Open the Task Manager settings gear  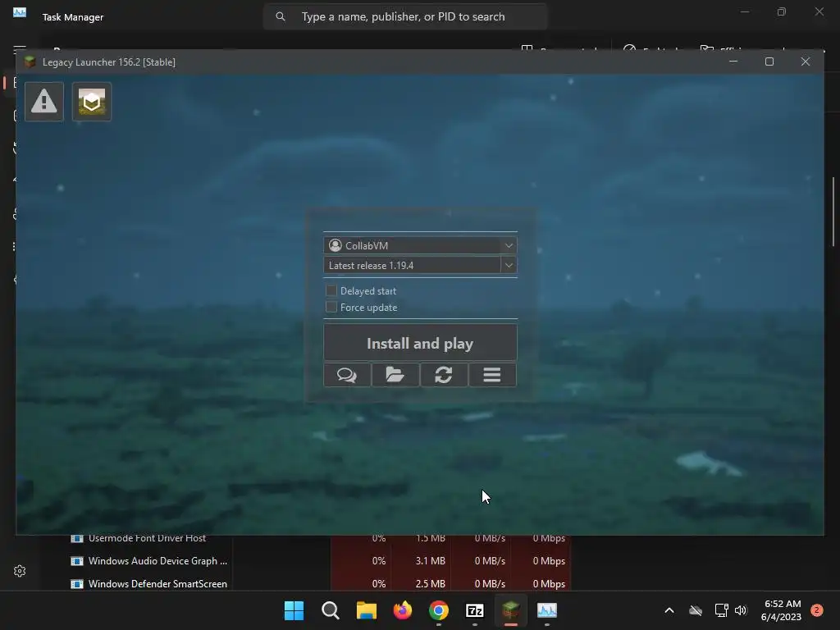[20, 571]
